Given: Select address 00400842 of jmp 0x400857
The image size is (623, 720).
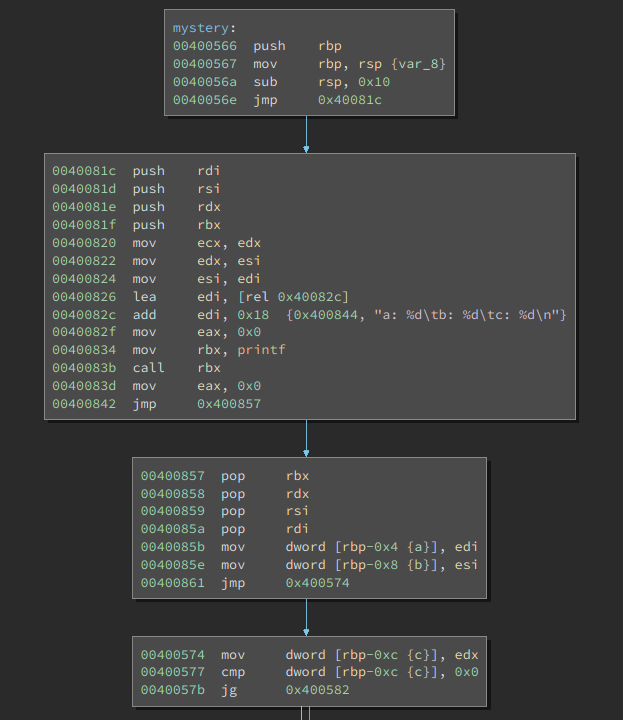Looking at the screenshot, I should click(84, 404).
